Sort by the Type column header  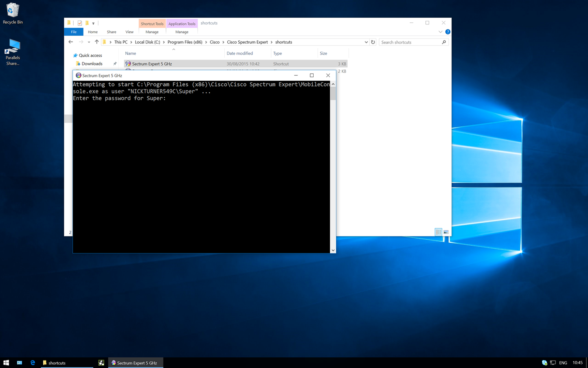point(294,53)
